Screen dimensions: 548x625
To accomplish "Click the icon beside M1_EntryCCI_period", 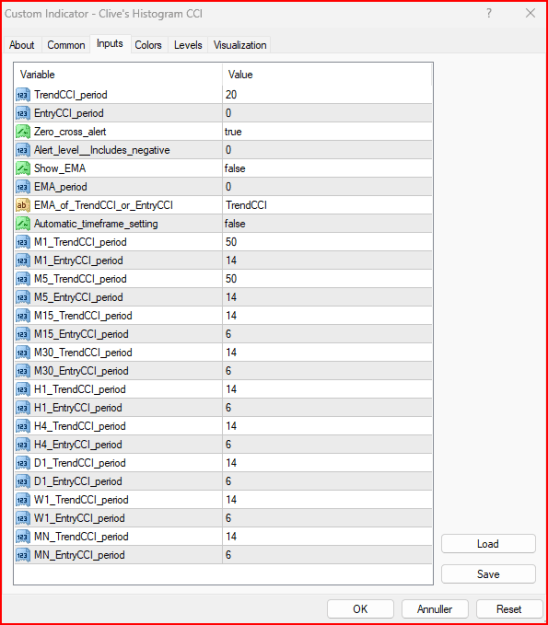I will 23,260.
